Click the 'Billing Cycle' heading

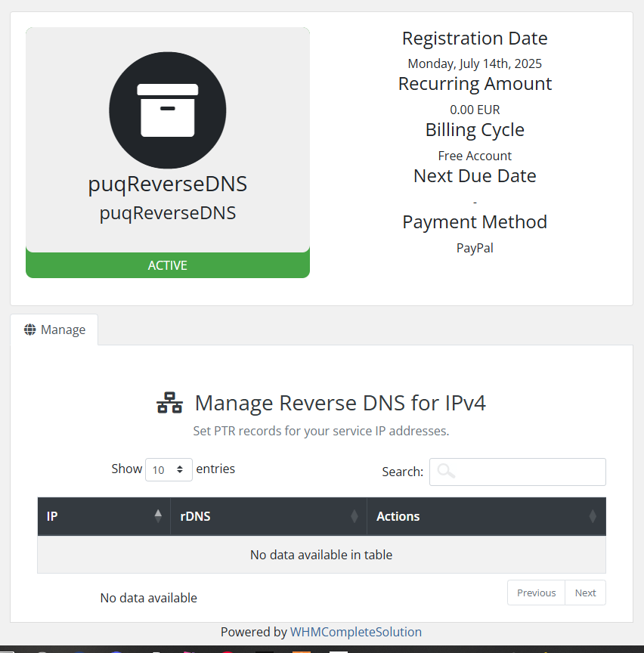(x=475, y=130)
